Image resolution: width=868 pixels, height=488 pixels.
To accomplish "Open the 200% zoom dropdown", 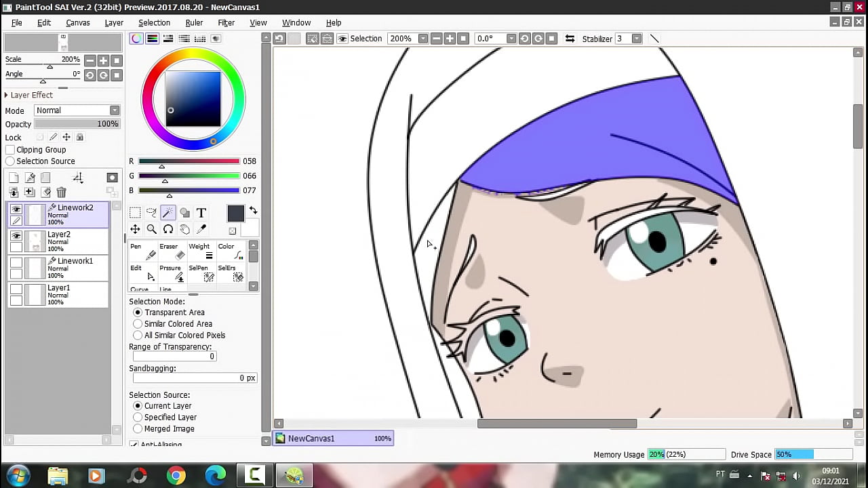I will [423, 39].
